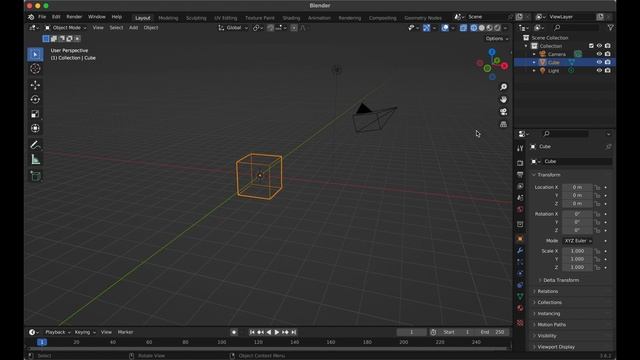Switch to the Modeling workspace tab
This screenshot has width=640, height=360.
(x=168, y=18)
